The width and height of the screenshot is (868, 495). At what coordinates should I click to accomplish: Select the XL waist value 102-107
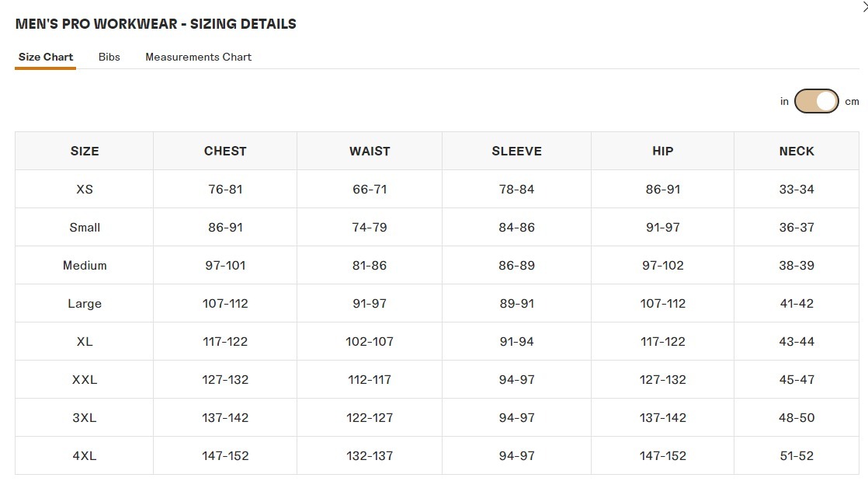coord(370,341)
